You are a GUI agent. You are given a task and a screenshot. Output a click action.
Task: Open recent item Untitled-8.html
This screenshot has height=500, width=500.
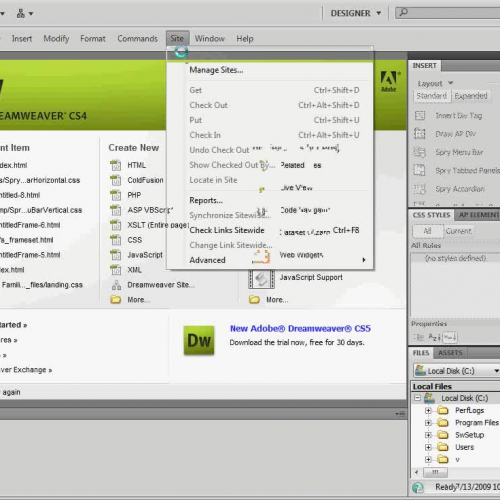tap(20, 195)
